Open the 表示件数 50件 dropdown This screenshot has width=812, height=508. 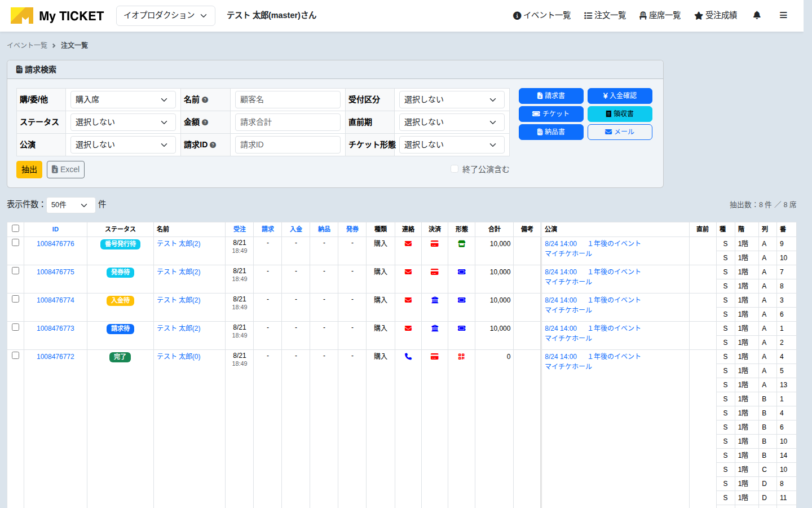click(70, 205)
